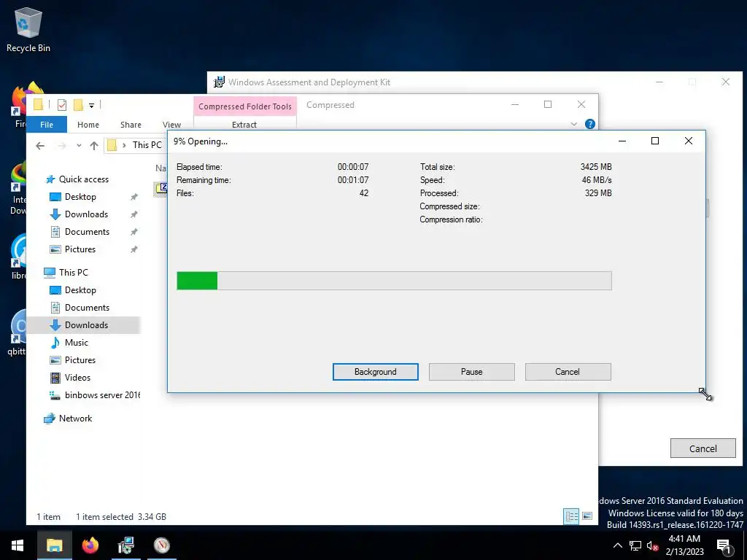Launch Firefox from the taskbar
The width and height of the screenshot is (747, 560).
[x=90, y=545]
